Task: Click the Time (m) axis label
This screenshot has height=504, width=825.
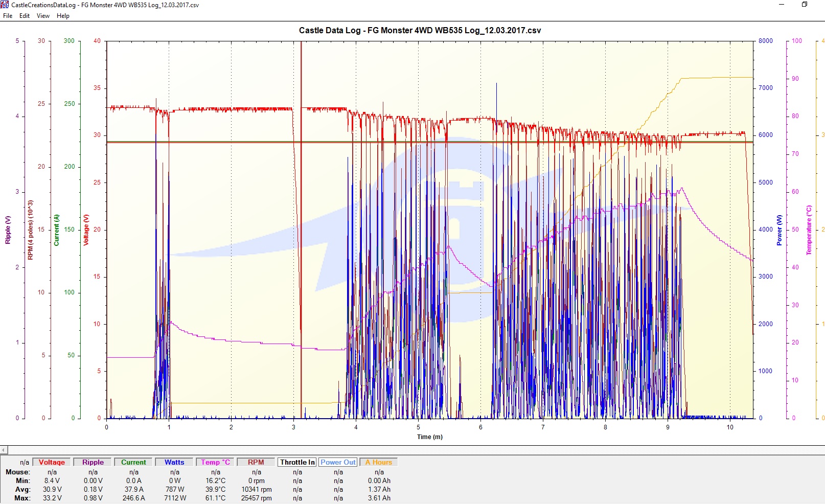Action: tap(430, 437)
